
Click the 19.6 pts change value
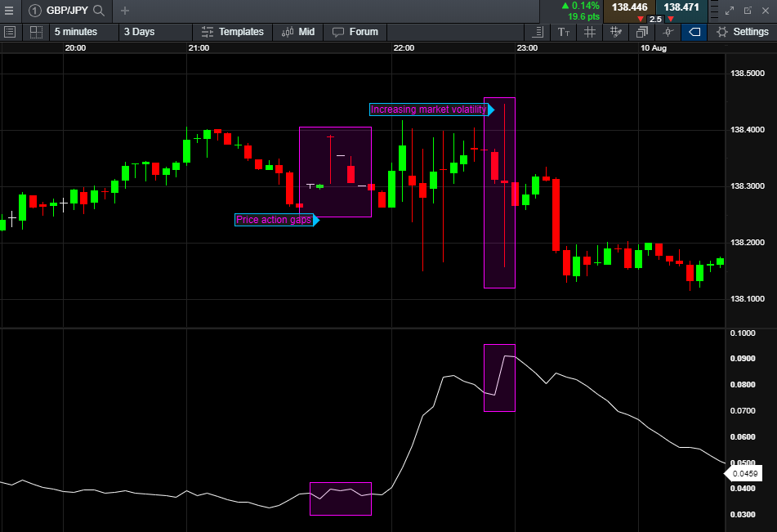pyautogui.click(x=583, y=17)
